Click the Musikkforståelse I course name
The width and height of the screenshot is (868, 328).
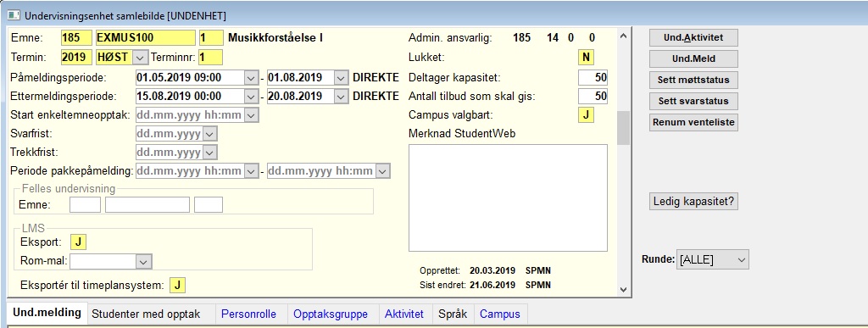tap(275, 37)
